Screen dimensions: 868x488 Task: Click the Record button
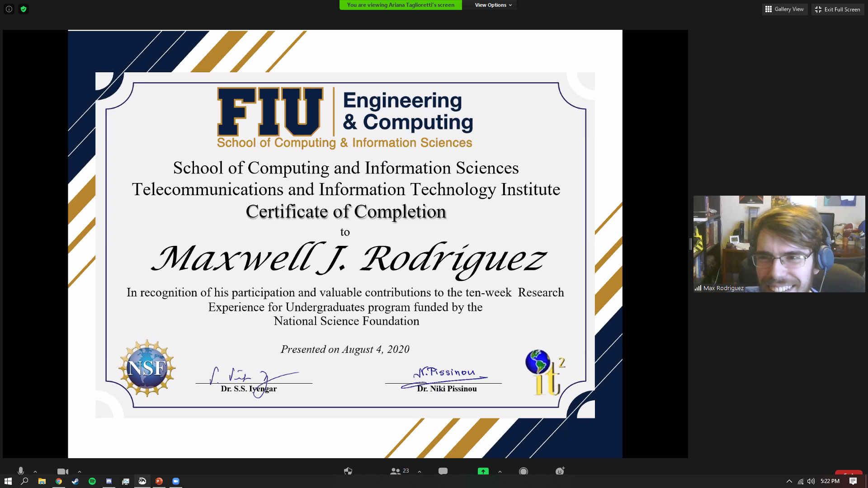point(524,471)
